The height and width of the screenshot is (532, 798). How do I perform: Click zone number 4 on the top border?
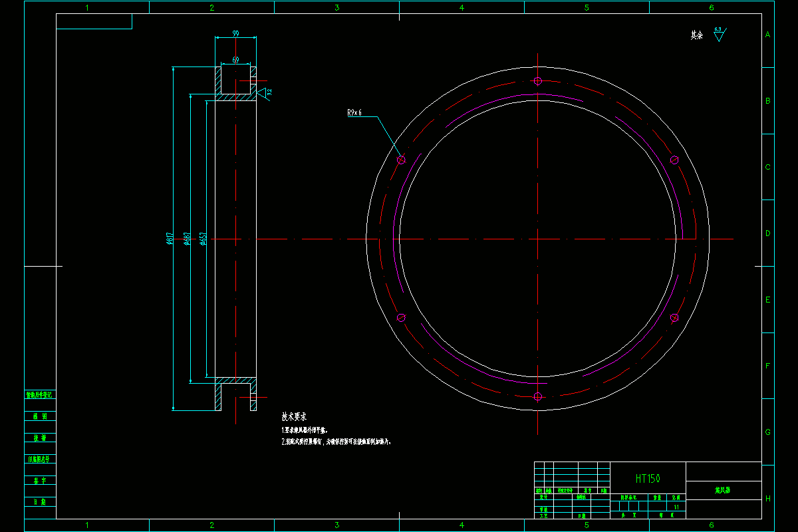pyautogui.click(x=462, y=8)
